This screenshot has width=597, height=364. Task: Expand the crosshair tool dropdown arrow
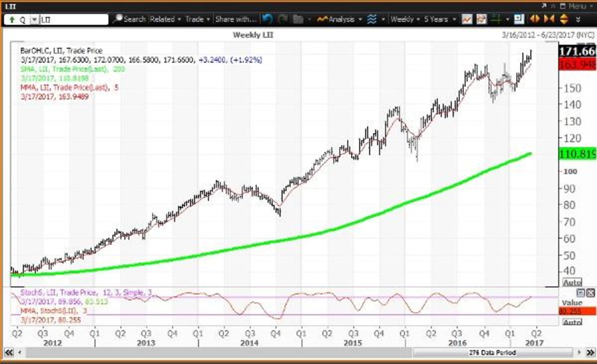[507, 20]
